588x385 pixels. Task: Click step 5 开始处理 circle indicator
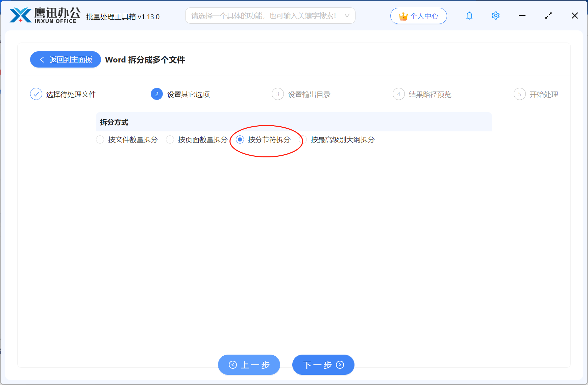(519, 94)
